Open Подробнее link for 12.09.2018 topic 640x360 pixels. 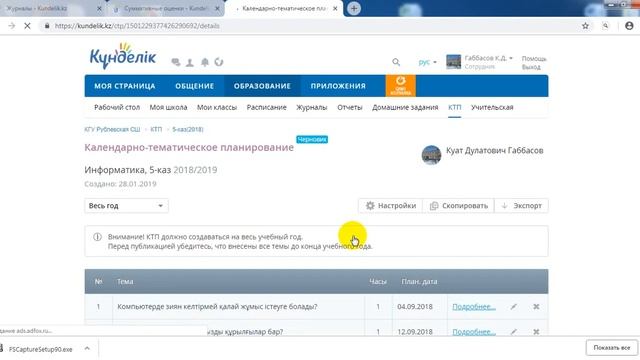coord(474,331)
